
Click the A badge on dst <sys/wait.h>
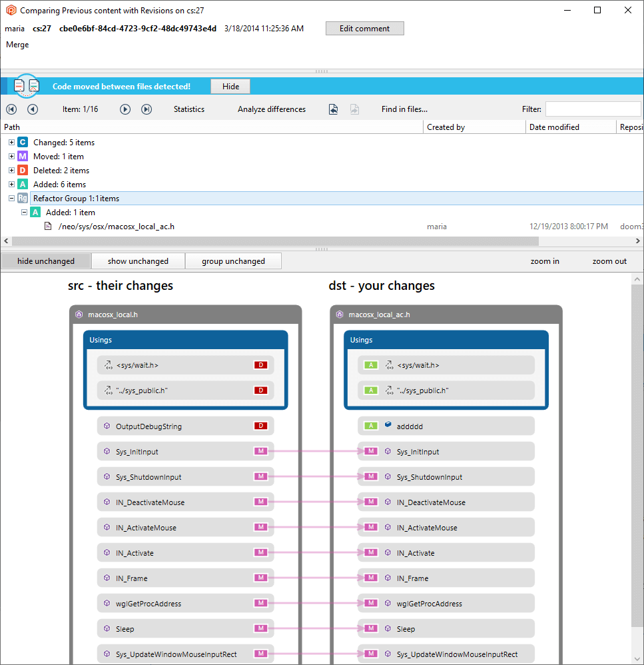(x=371, y=364)
